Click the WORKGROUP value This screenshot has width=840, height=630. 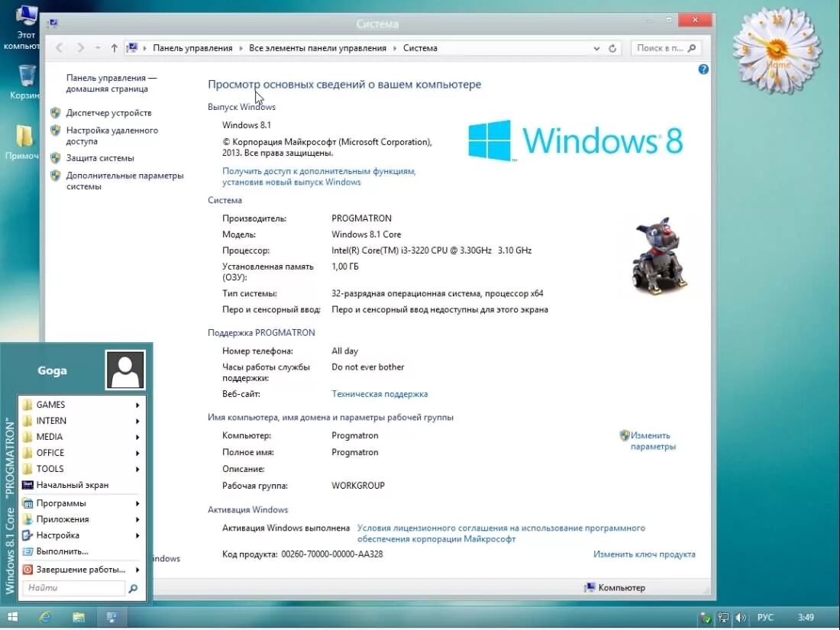(358, 486)
